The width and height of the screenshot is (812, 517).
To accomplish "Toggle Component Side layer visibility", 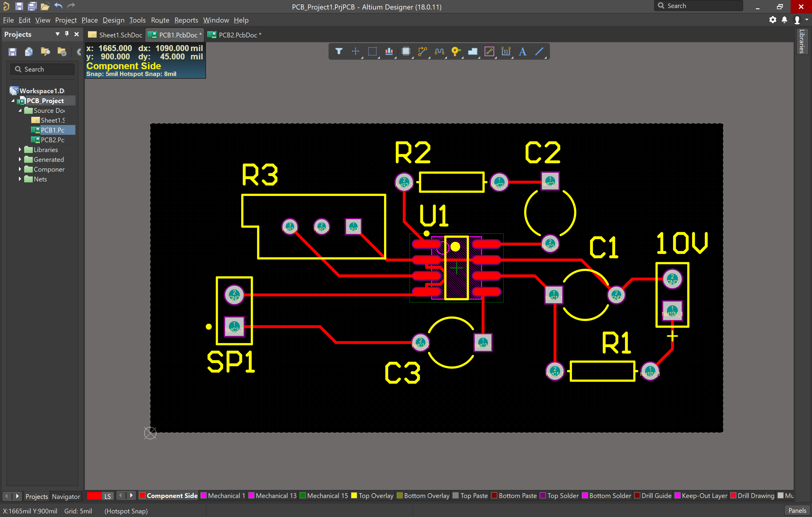I will point(143,496).
